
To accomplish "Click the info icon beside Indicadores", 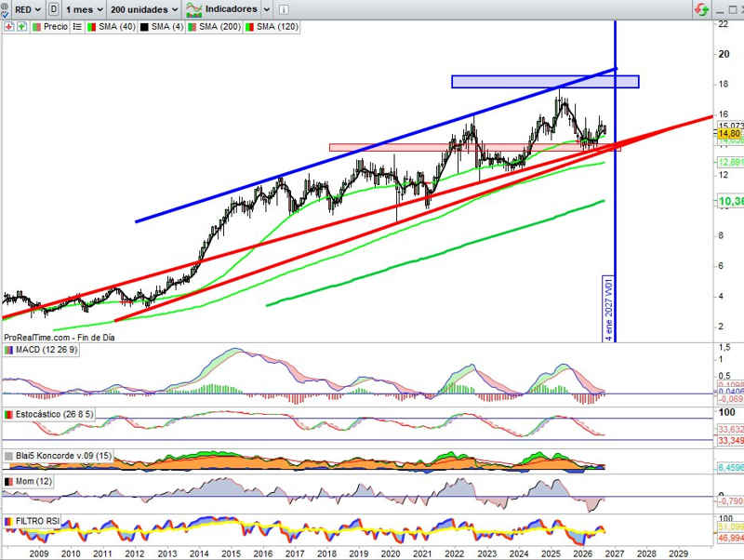I will [284, 9].
